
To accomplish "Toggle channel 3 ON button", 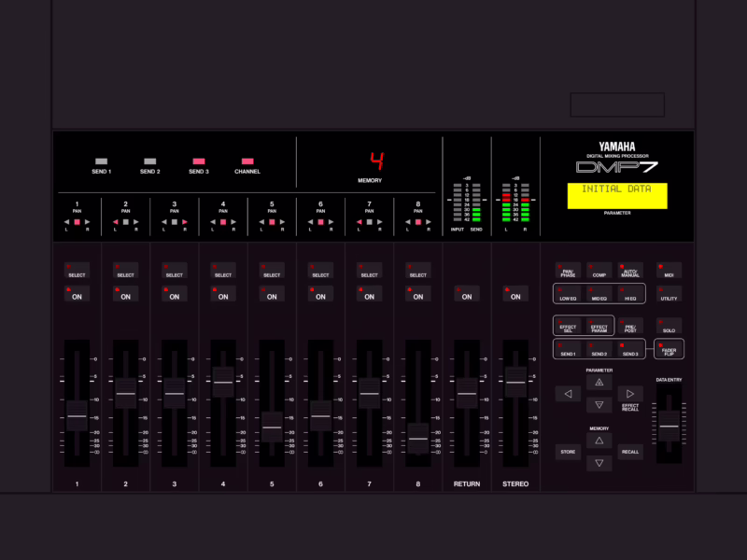I will [x=175, y=293].
